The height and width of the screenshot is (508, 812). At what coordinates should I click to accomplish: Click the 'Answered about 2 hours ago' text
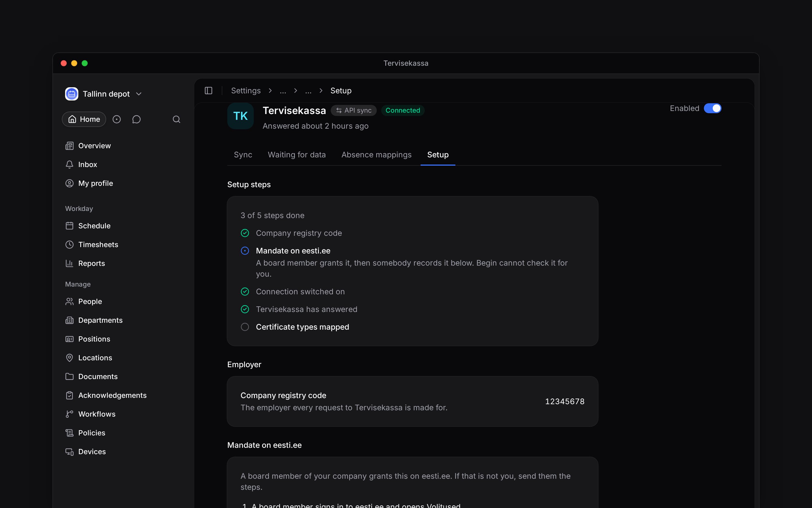tap(316, 126)
